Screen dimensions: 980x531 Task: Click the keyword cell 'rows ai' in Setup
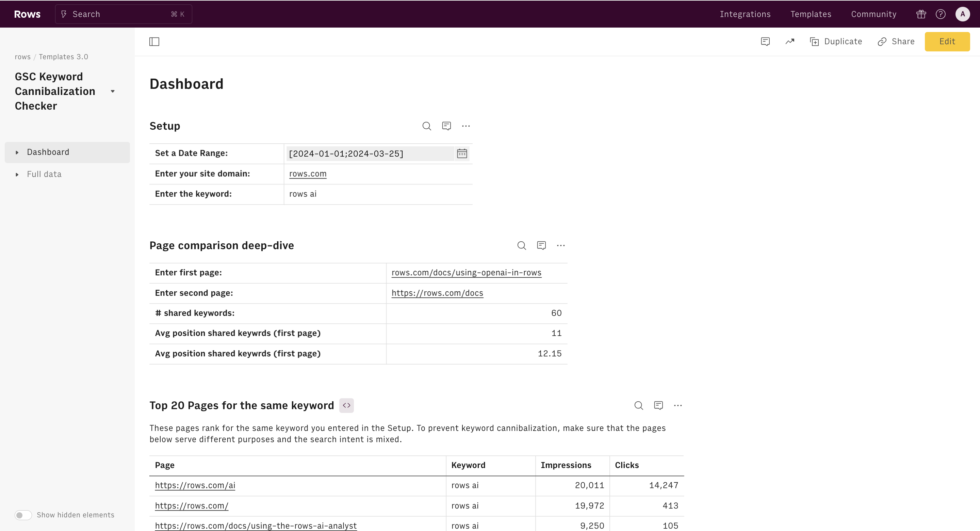pos(378,194)
